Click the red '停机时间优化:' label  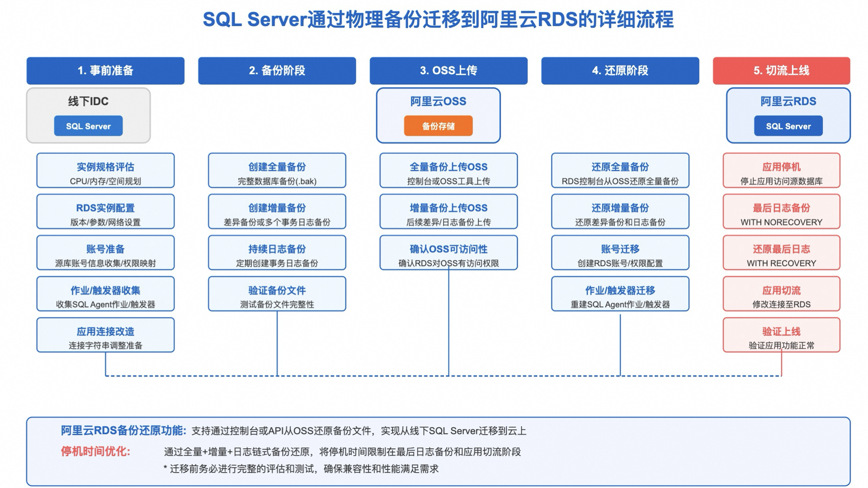coord(95,451)
